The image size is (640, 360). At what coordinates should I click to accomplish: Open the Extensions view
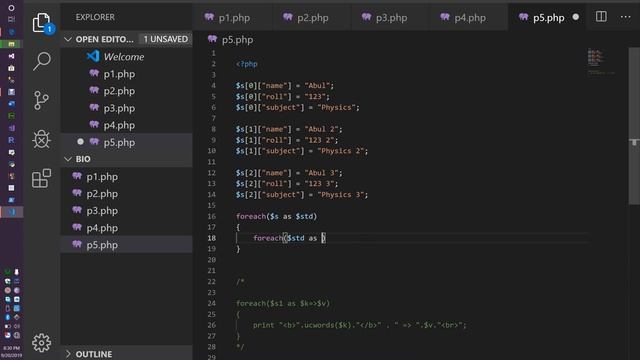pyautogui.click(x=41, y=178)
